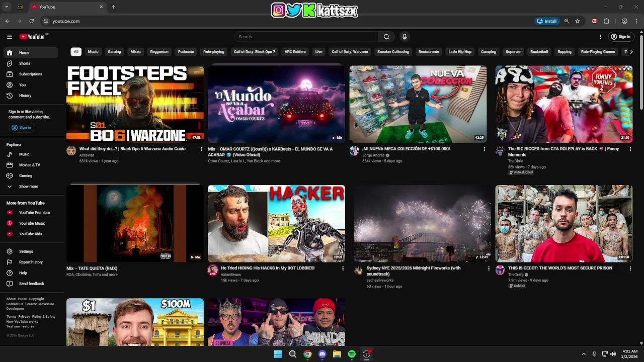644x362 pixels.
Task: Select the Music filter chip
Action: click(93, 52)
